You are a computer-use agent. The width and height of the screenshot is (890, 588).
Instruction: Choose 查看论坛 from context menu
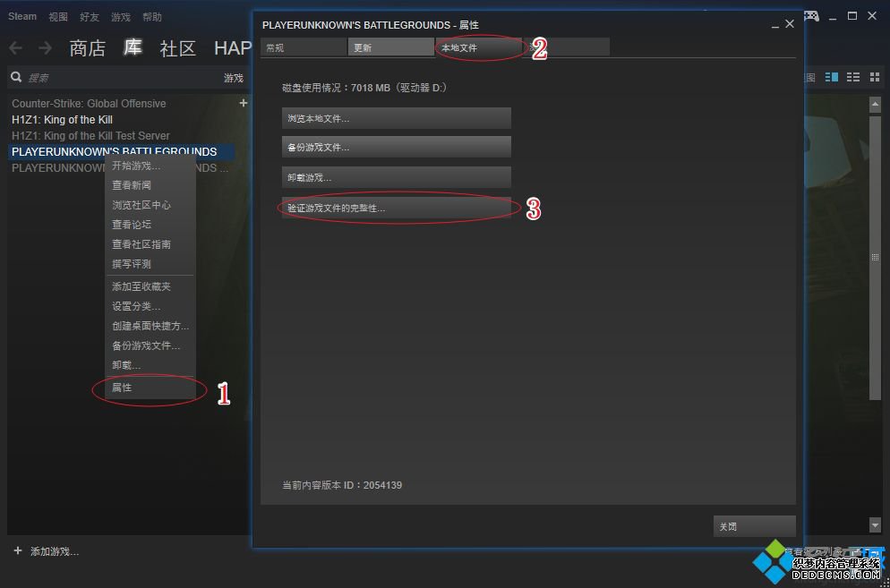click(x=150, y=225)
